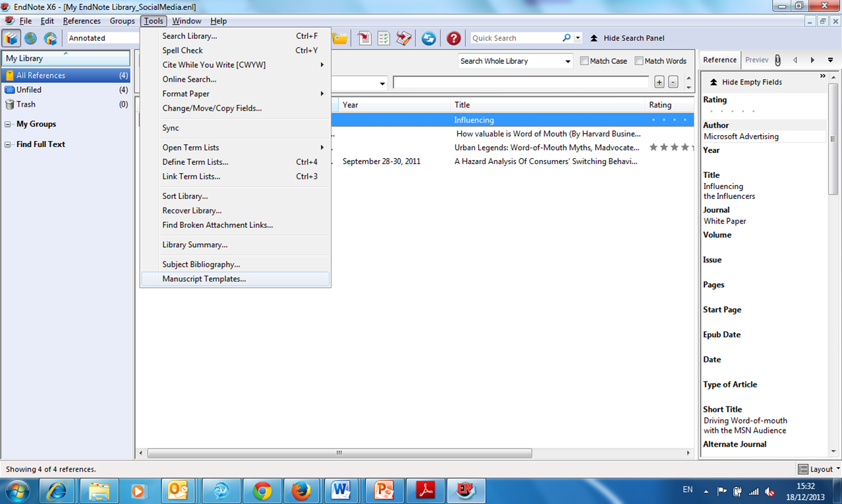The height and width of the screenshot is (504, 842).
Task: Select the Unfiled group
Action: (x=66, y=90)
